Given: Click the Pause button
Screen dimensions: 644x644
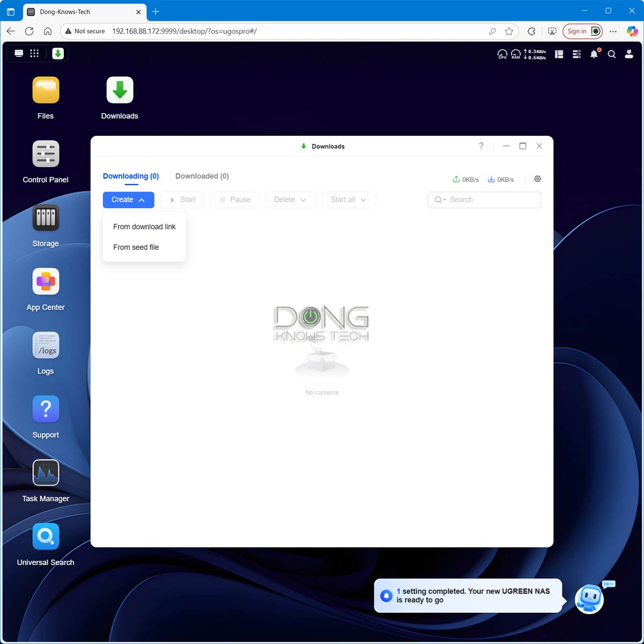Looking at the screenshot, I should (235, 200).
